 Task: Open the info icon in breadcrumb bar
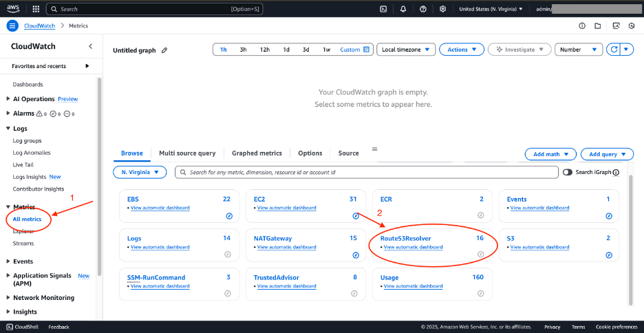coord(582,26)
